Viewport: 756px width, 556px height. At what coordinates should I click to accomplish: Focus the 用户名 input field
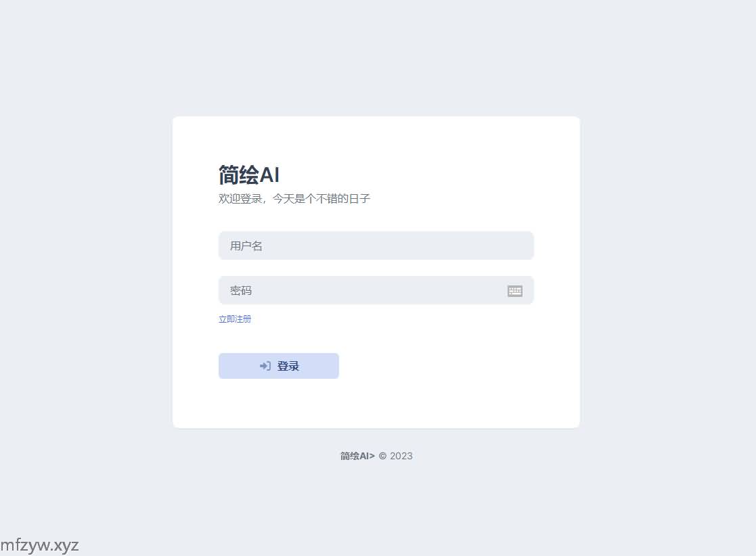(376, 246)
